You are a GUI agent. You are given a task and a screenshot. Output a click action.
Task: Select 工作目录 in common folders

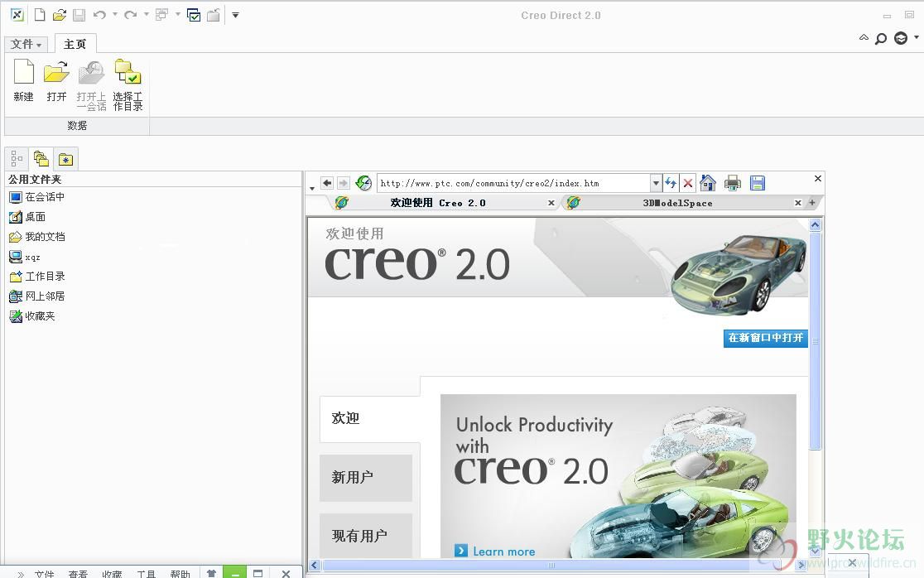tap(37, 277)
